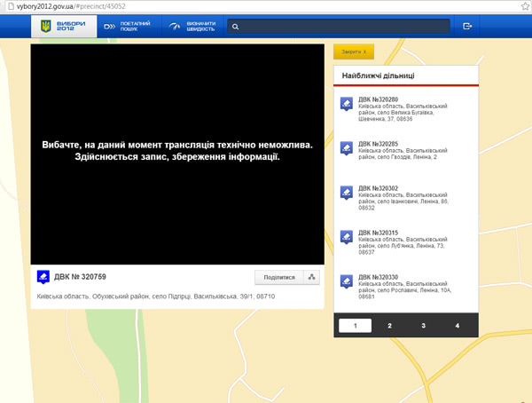This screenshot has height=403, width=532.
Task: Click the ballot icon beside ДВК № 320759
Action: point(43,277)
